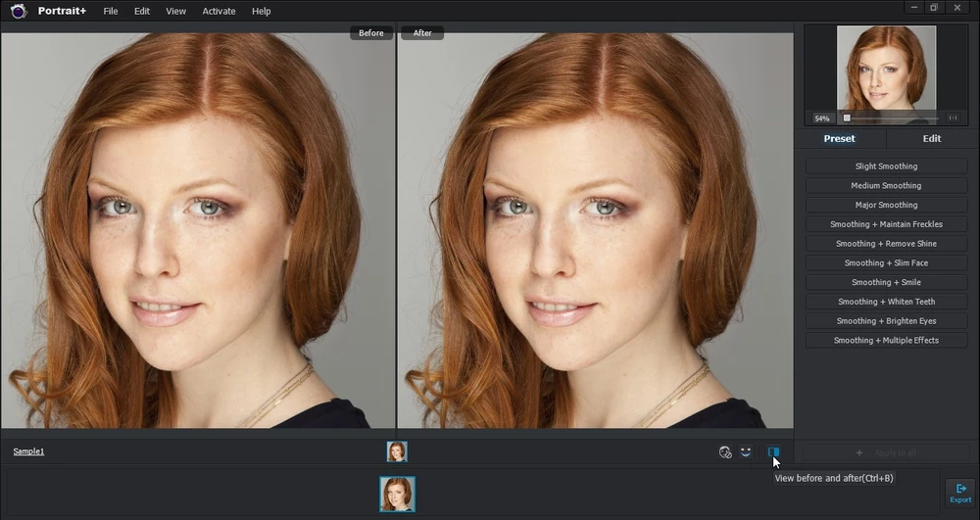
Task: Apply the Smoothing + Whiten Teeth preset
Action: (x=886, y=302)
